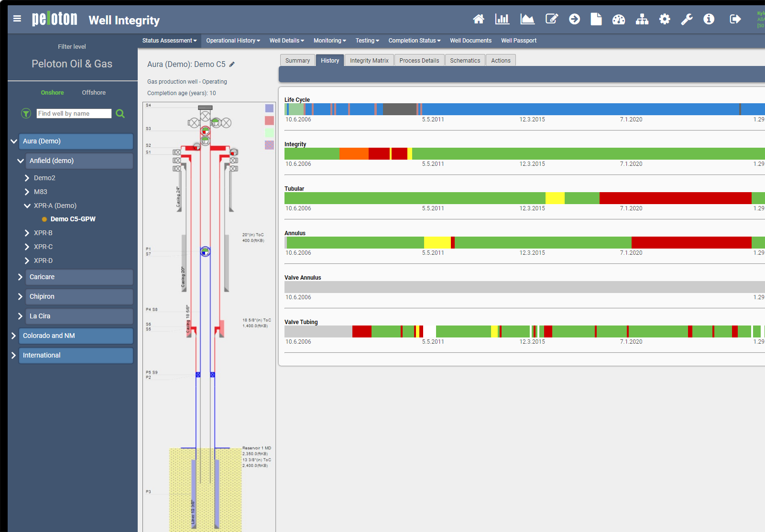Click the hierarchy/org chart icon

click(642, 19)
